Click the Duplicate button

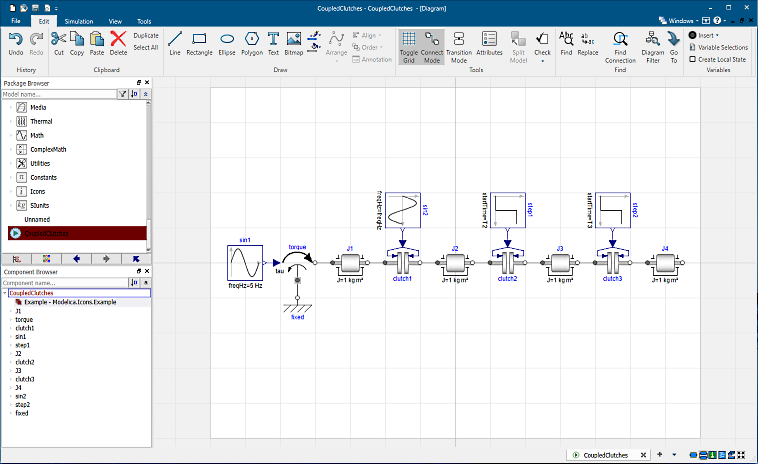[146, 35]
